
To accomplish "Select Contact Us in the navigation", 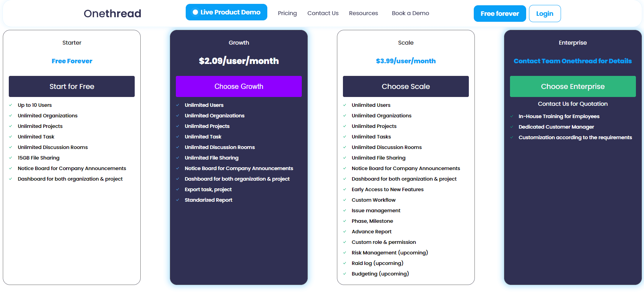I will 323,13.
